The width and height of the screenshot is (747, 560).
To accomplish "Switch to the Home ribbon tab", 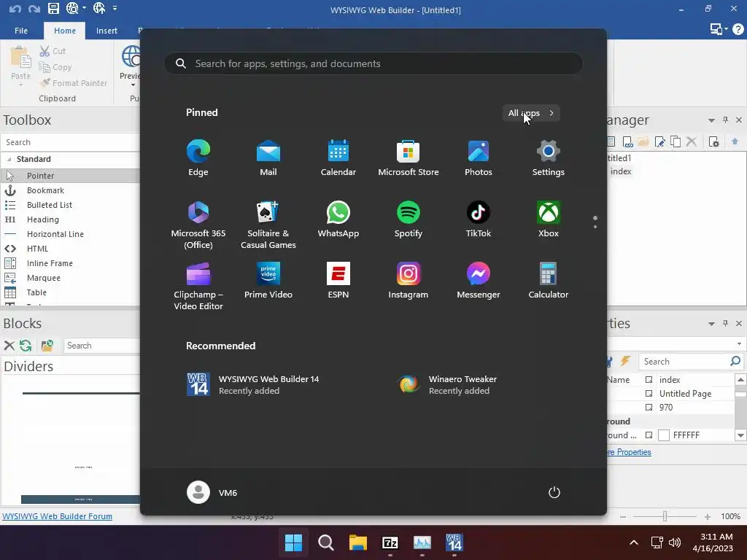I will (x=65, y=31).
